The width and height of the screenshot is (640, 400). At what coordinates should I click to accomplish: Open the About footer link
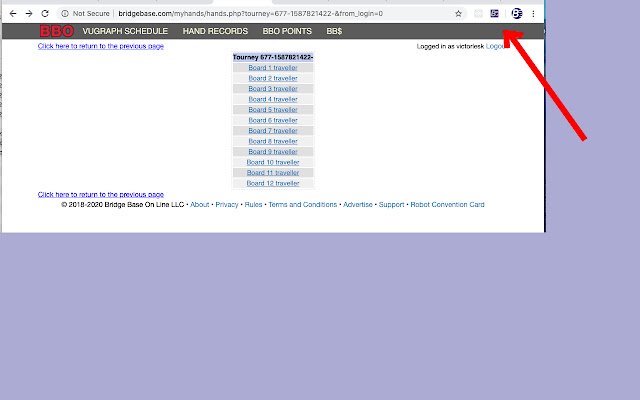(200, 204)
